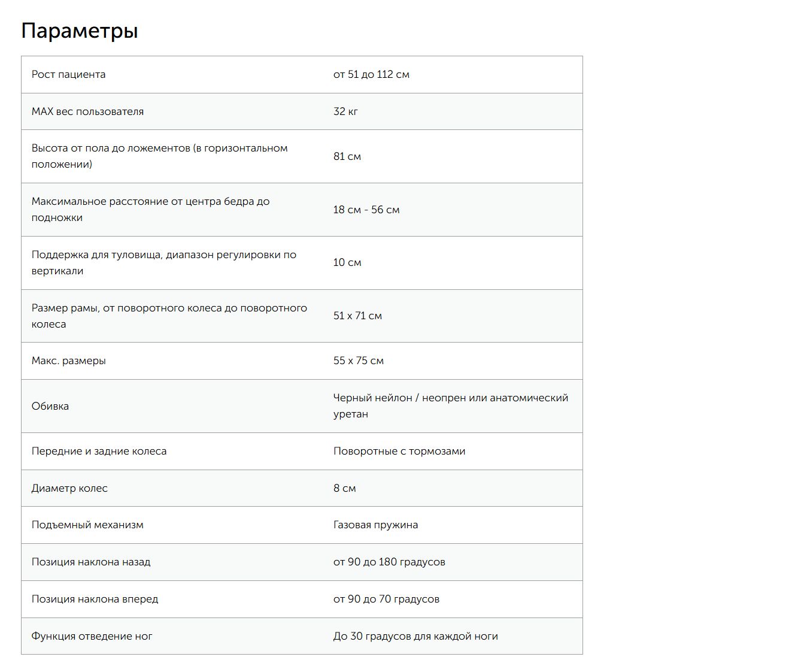Select the Обивка row label
The image size is (804, 672).
(x=50, y=406)
